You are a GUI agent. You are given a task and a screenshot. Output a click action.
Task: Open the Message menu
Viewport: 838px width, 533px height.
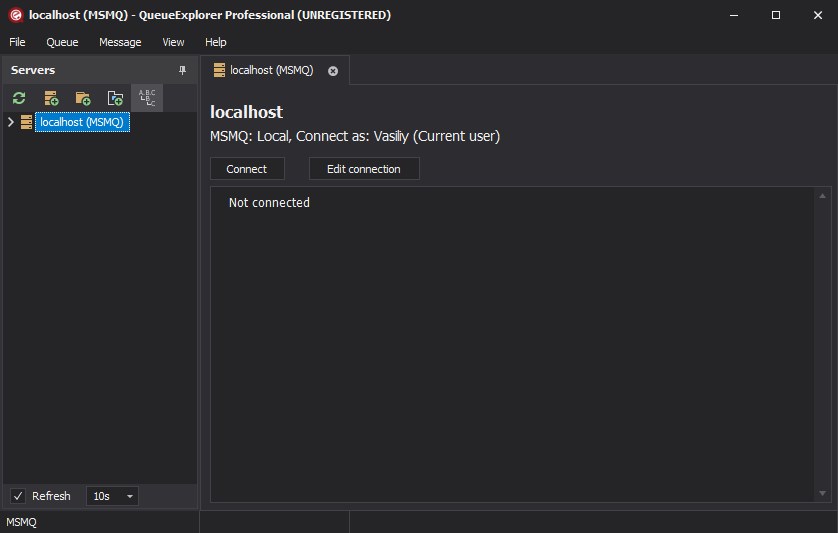pos(120,42)
